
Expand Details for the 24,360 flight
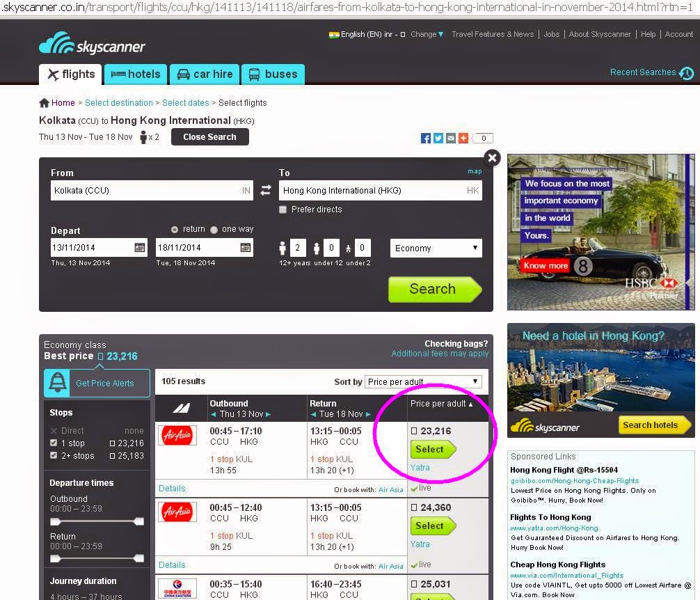click(x=172, y=565)
